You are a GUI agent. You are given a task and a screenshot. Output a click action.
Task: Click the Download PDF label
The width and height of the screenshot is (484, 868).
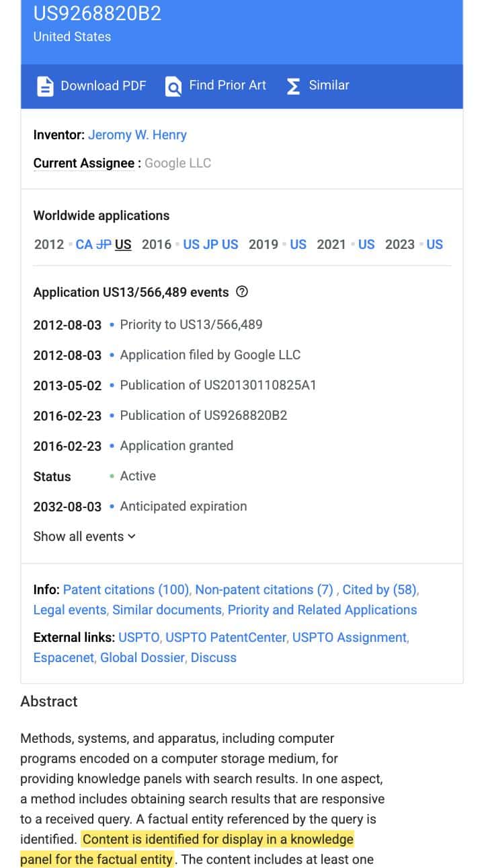coord(104,85)
